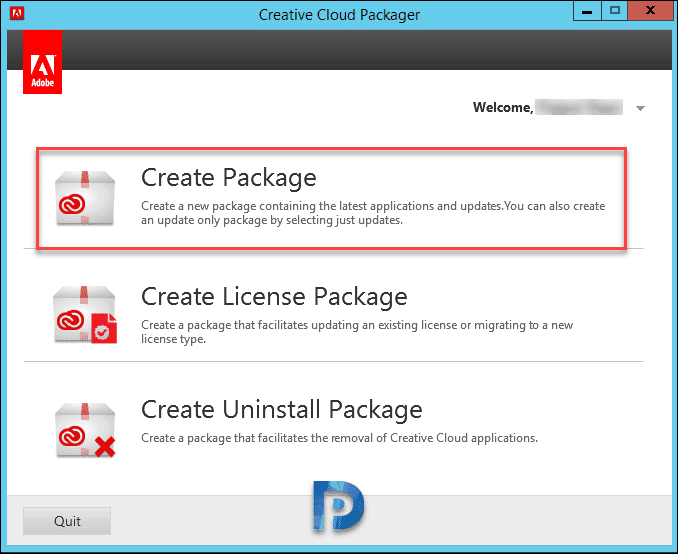678x554 pixels.
Task: Click the red Adobe logo badge
Action: click(42, 62)
